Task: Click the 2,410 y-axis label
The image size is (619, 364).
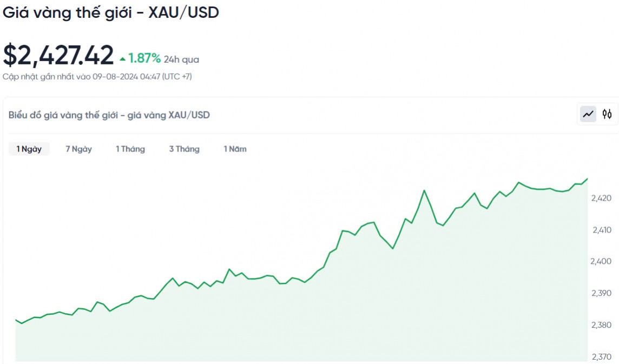Action: [x=602, y=230]
